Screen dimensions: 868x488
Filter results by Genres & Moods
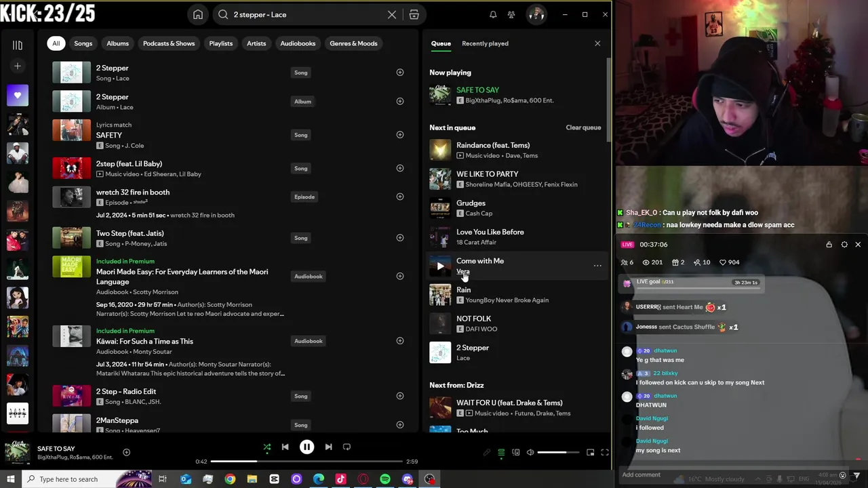coord(353,43)
